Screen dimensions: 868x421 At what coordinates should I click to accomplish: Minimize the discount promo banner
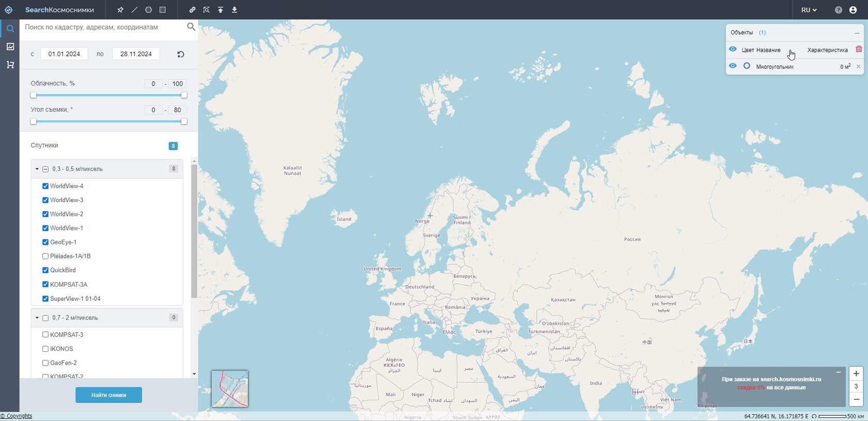click(839, 372)
